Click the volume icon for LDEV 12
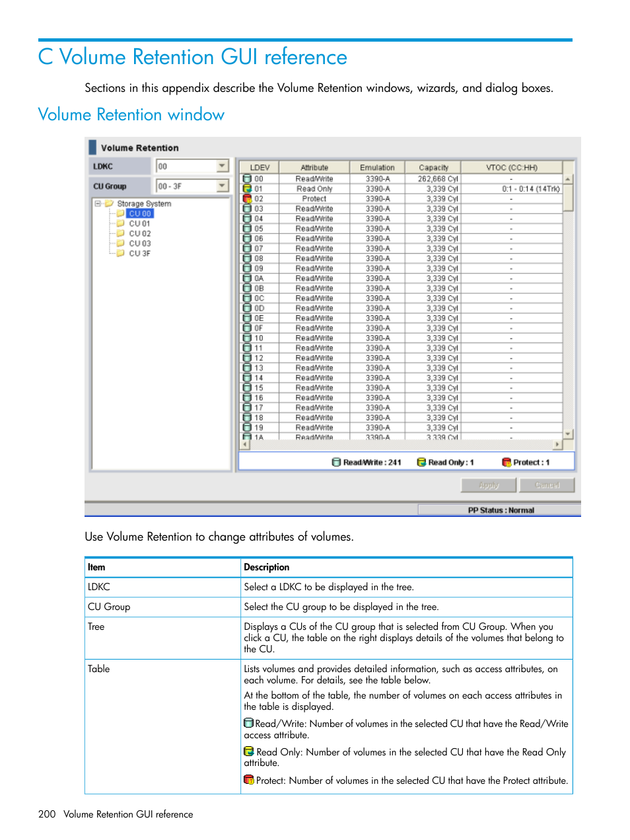Screen dimensions: 630x840 [247, 358]
